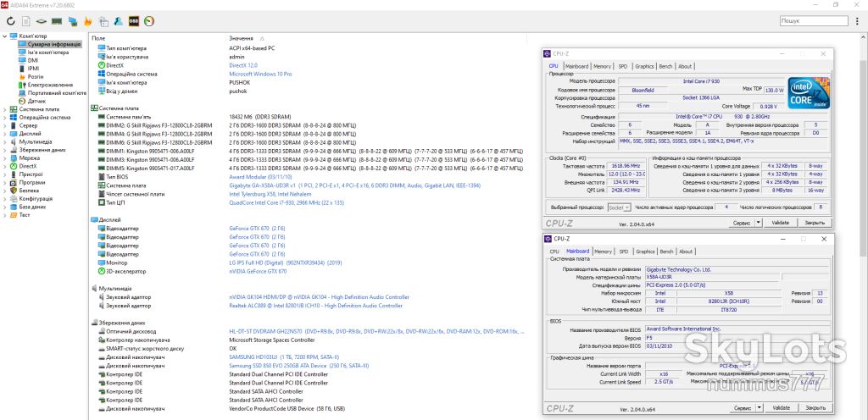Click Закрыть in the lower CPU-Z window
The image size is (868, 420).
[x=815, y=408]
